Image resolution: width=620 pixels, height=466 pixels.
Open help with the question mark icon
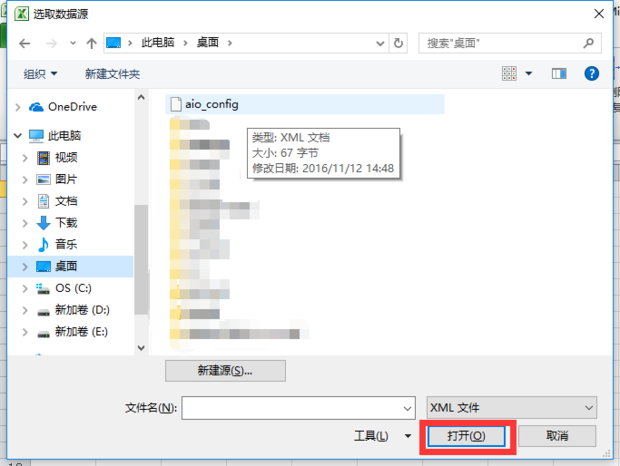(x=591, y=74)
